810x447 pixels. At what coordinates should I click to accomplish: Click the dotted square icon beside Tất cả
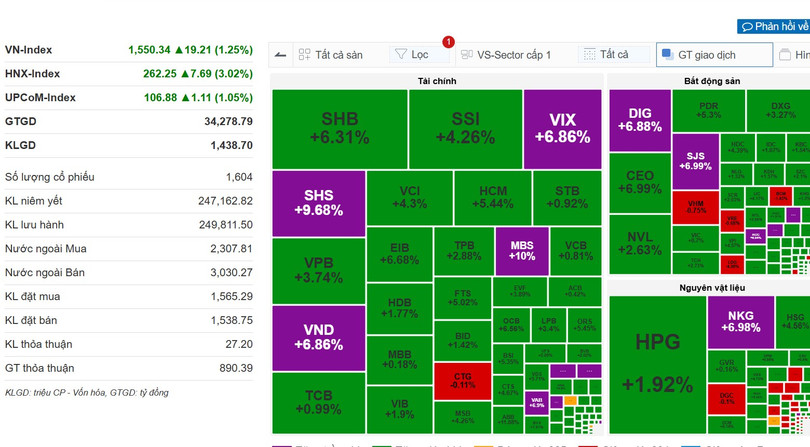[589, 55]
